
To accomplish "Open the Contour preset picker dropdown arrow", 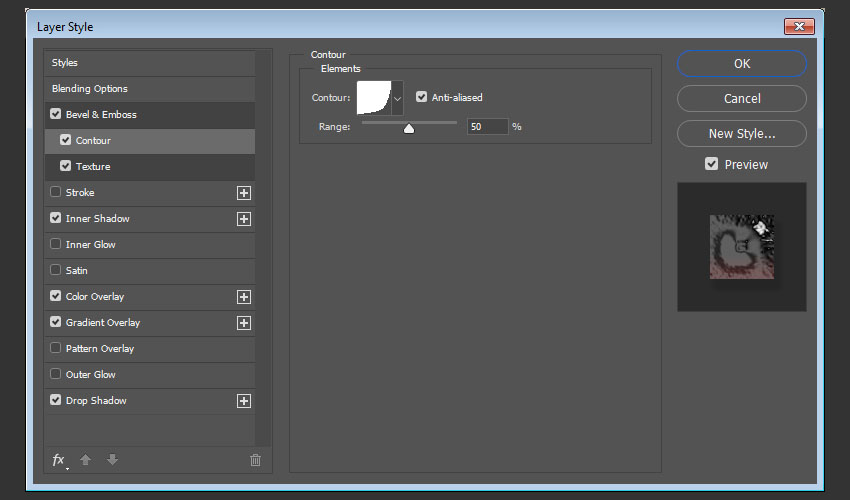I will pos(397,98).
